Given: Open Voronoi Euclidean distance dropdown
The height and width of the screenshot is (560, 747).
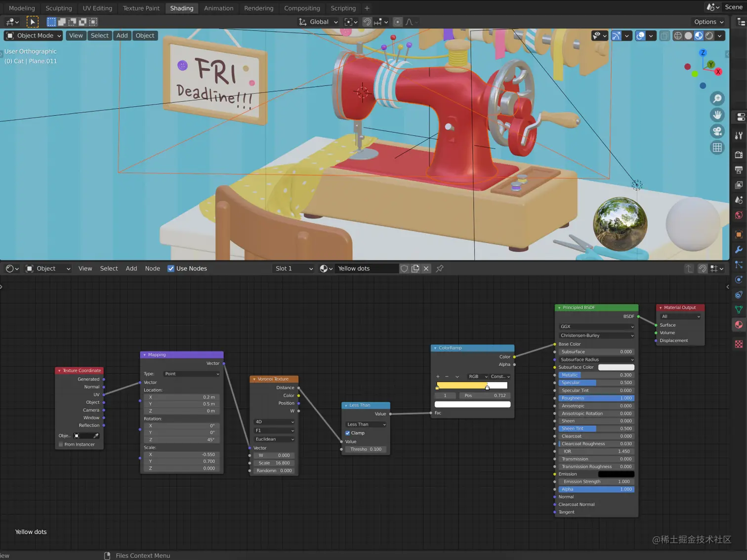Looking at the screenshot, I should point(274,439).
